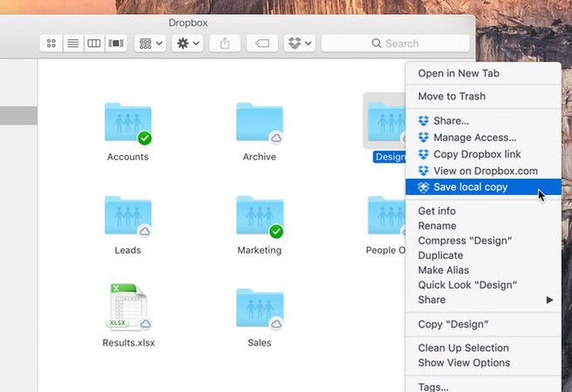
Task: Click green synced badge on Accounts
Action: 145,139
